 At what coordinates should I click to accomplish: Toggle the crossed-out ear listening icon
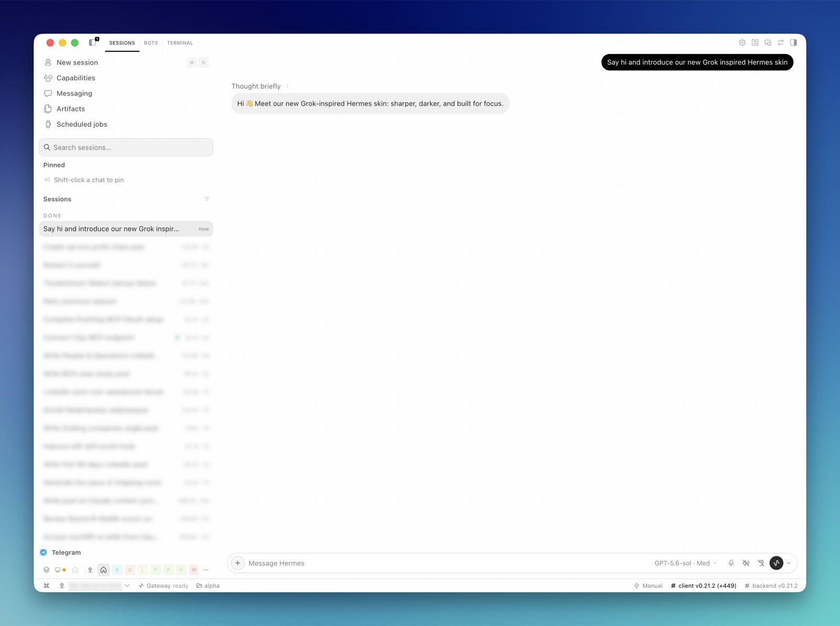click(x=761, y=563)
